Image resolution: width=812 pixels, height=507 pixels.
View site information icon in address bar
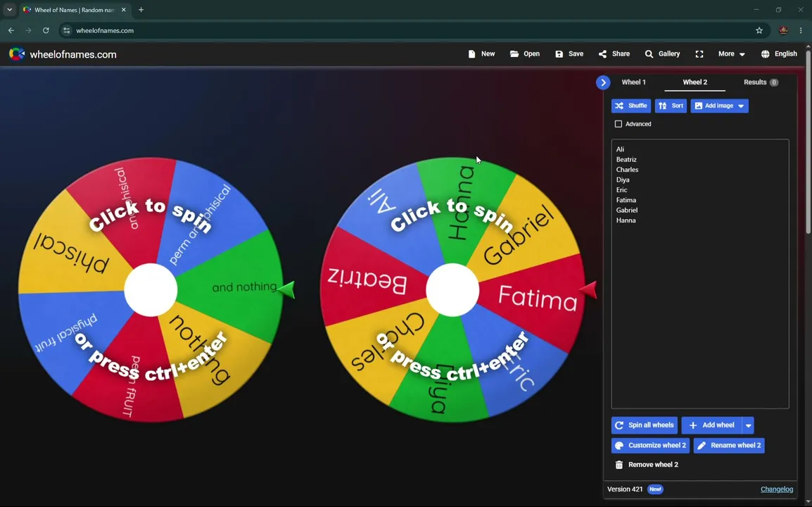(x=66, y=30)
